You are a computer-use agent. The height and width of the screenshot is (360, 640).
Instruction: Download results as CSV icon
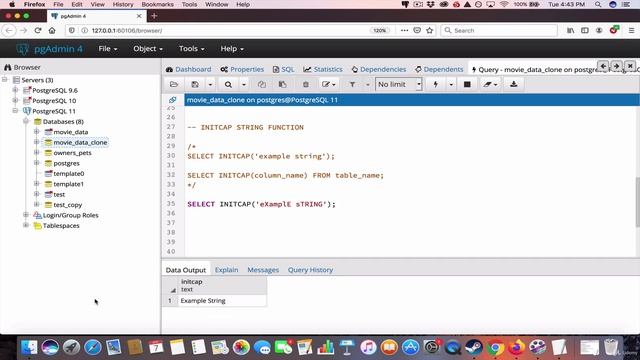(x=513, y=84)
